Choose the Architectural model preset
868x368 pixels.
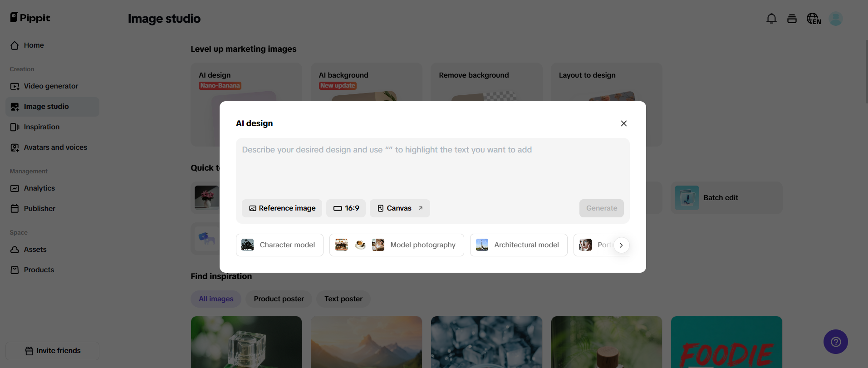click(519, 245)
